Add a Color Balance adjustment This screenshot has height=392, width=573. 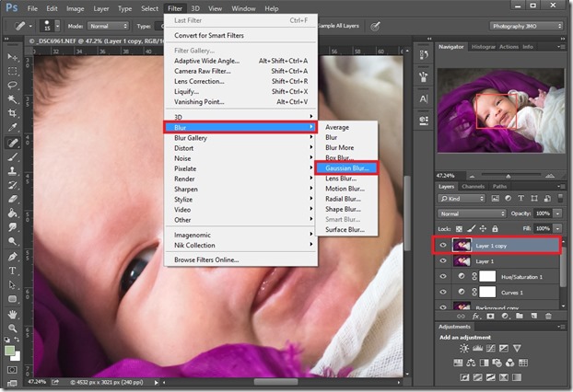[471, 363]
